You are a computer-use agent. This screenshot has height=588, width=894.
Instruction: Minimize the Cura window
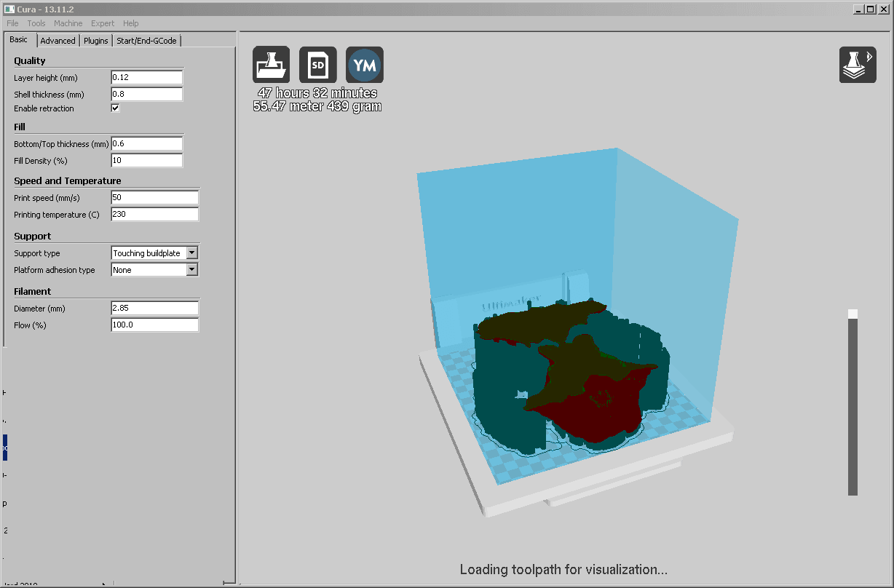858,9
